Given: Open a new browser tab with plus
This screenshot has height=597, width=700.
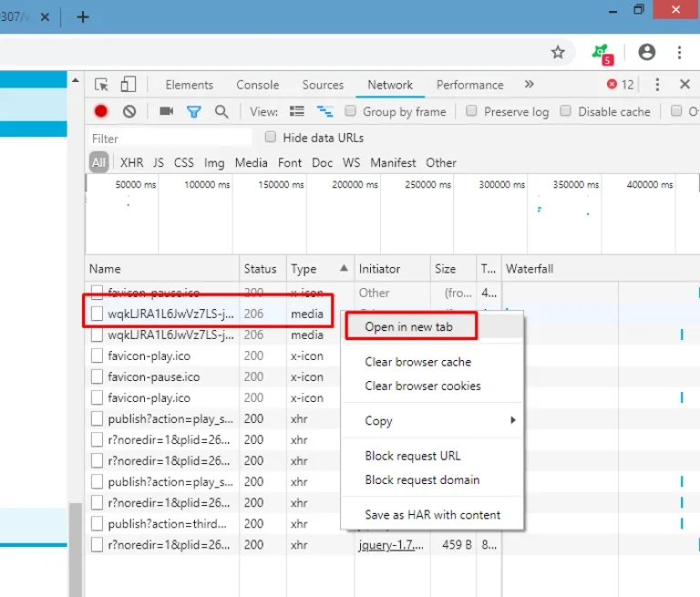Looking at the screenshot, I should 83,17.
